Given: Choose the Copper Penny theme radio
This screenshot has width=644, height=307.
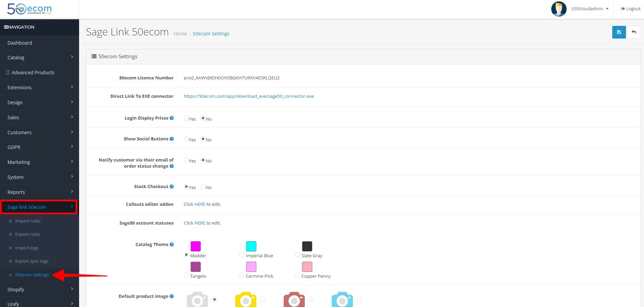Looking at the screenshot, I should tap(298, 275).
